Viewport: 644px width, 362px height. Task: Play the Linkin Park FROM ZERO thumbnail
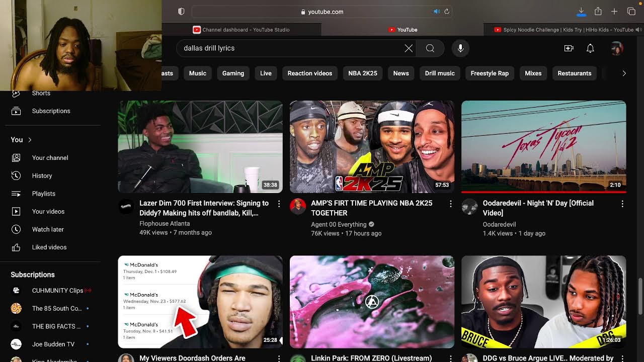point(372,302)
